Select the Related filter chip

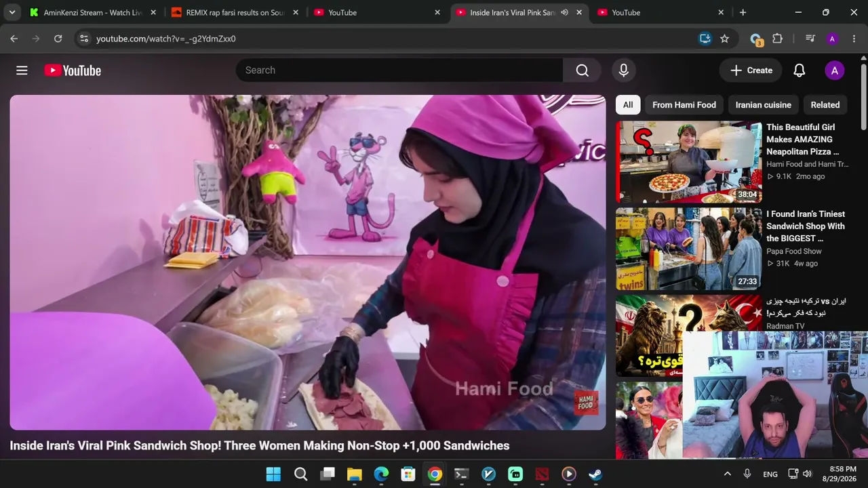tap(825, 105)
